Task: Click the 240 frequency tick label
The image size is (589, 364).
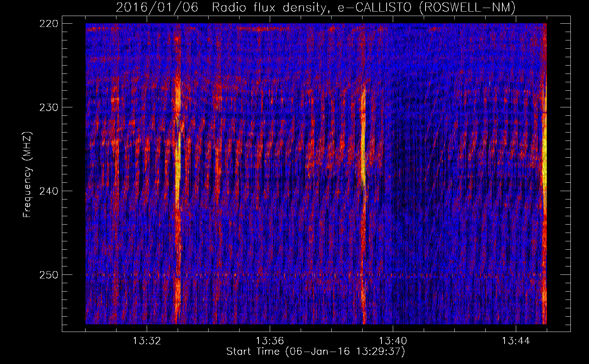Action: coord(49,191)
